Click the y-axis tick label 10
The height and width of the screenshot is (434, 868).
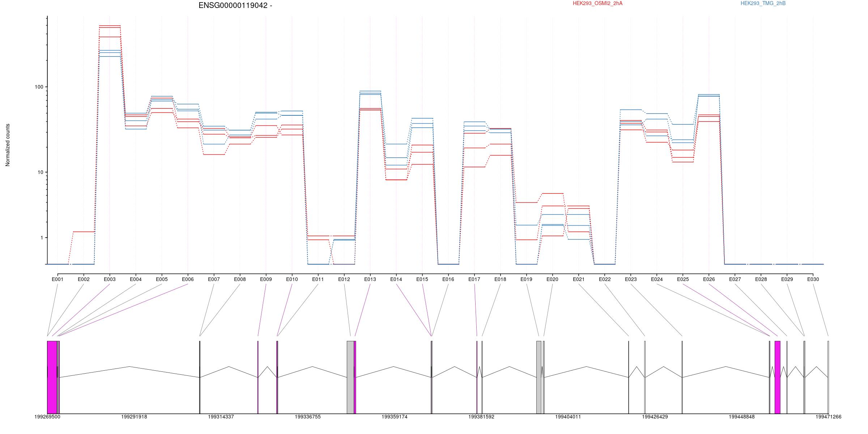pyautogui.click(x=40, y=172)
